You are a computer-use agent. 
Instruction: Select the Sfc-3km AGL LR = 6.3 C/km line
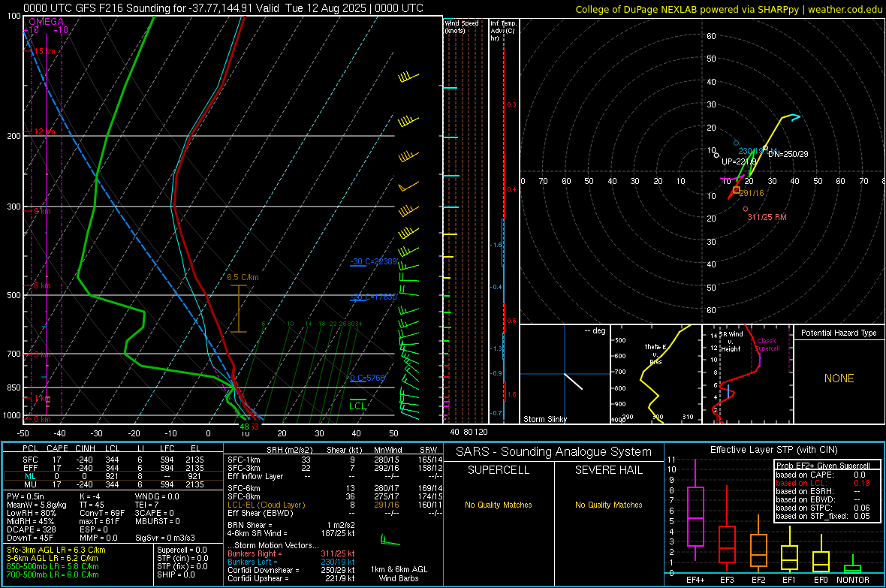[x=56, y=550]
